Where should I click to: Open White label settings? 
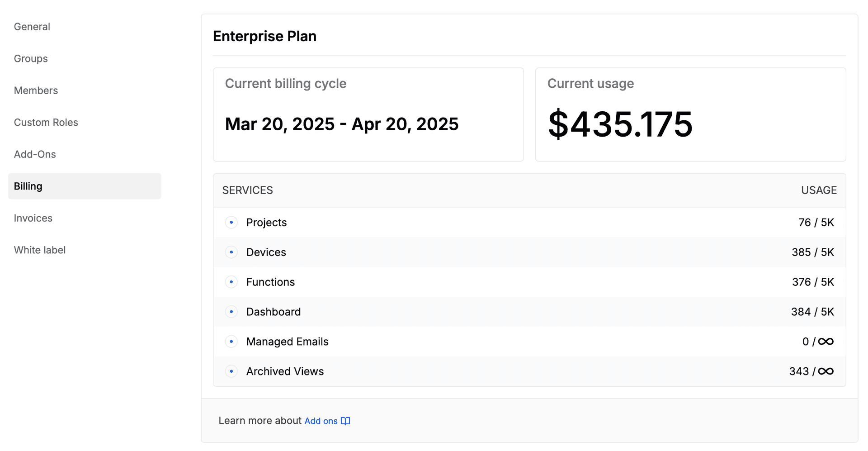[x=40, y=250]
